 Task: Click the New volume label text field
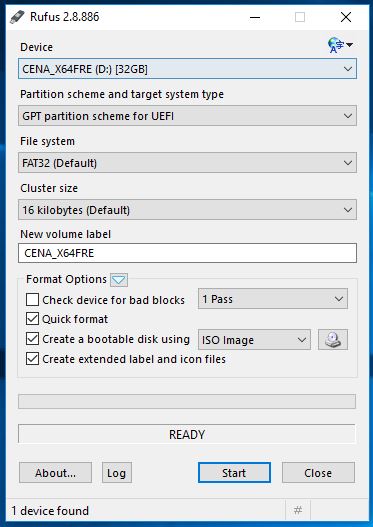point(187,253)
